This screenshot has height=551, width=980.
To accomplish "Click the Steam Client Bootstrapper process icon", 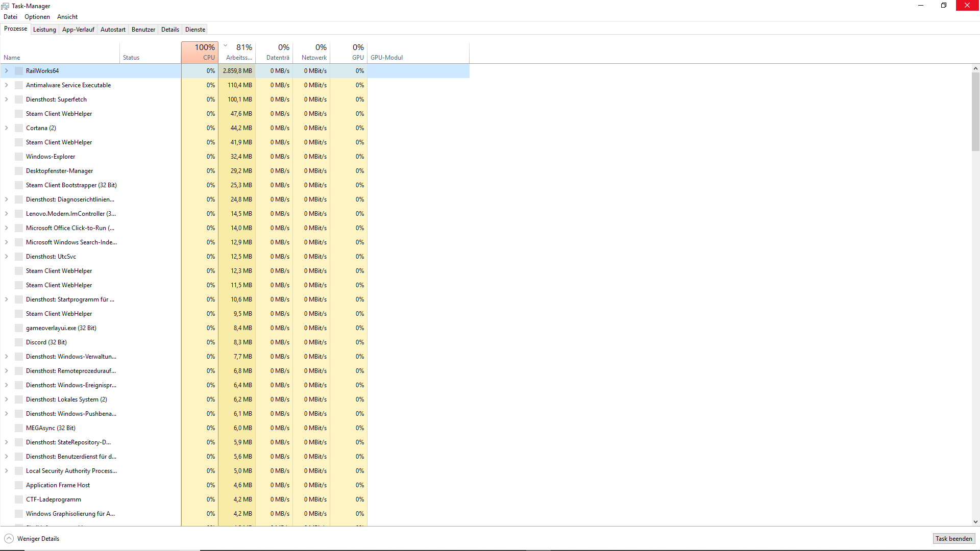I will pos(19,185).
